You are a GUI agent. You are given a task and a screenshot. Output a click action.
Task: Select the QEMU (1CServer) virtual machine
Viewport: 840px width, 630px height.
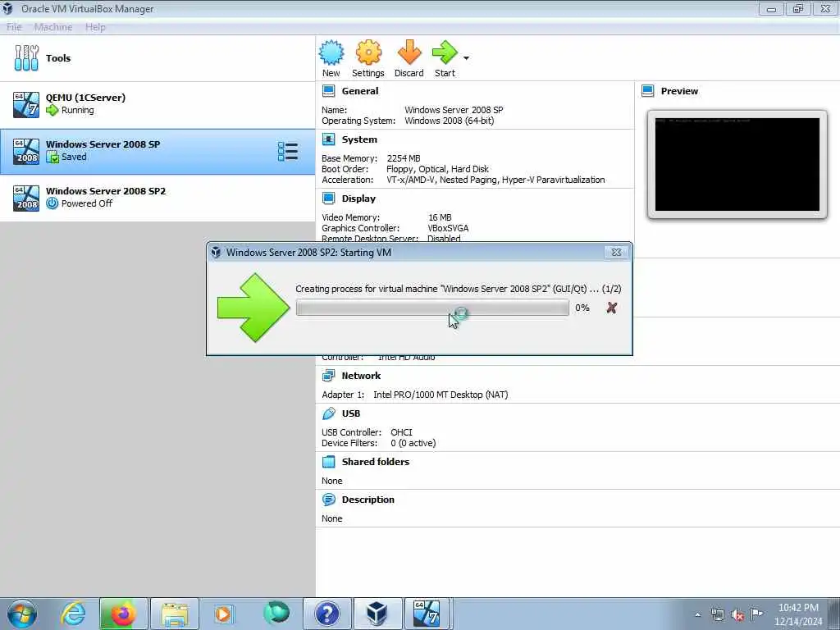pyautogui.click(x=157, y=104)
